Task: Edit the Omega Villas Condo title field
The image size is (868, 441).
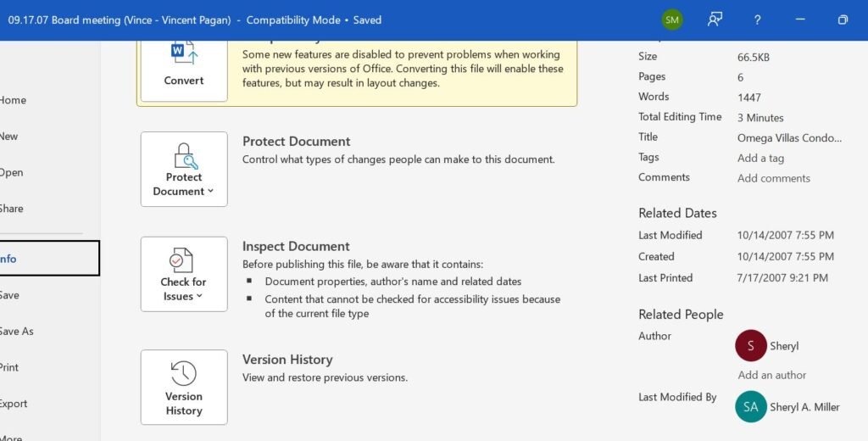Action: (x=789, y=137)
